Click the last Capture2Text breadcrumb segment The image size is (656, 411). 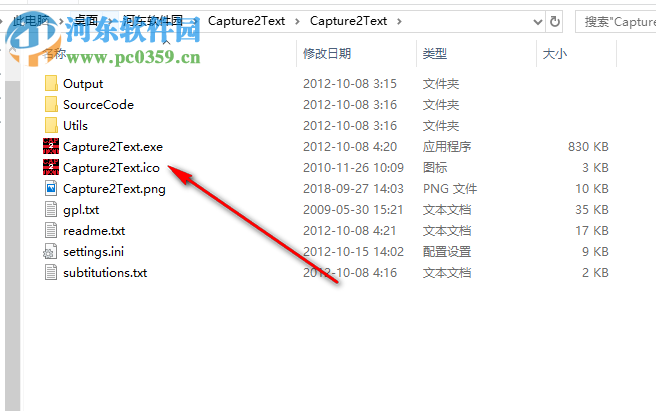point(348,21)
